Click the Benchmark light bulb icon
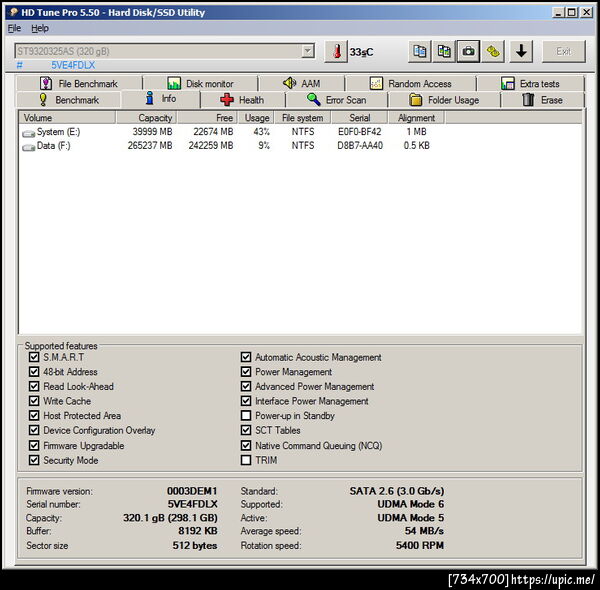This screenshot has height=590, width=600. tap(43, 100)
